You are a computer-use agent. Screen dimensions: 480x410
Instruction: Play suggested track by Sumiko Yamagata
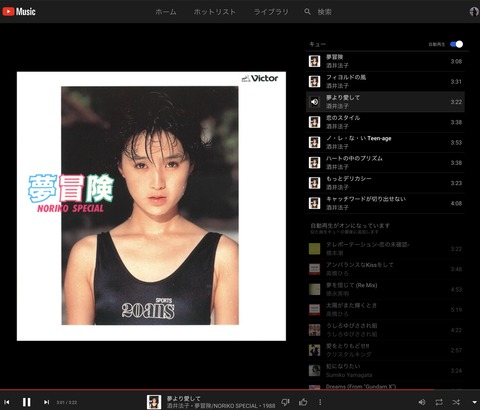pos(385,370)
